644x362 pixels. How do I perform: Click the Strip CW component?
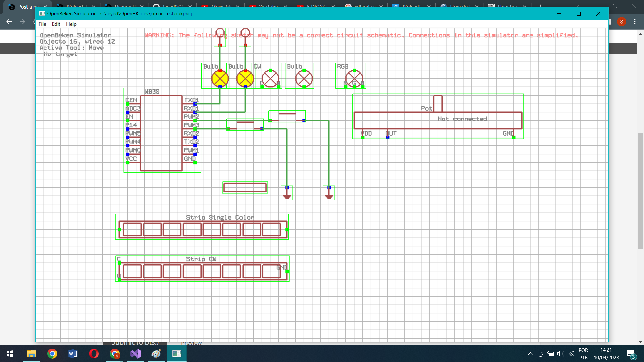[x=202, y=269]
